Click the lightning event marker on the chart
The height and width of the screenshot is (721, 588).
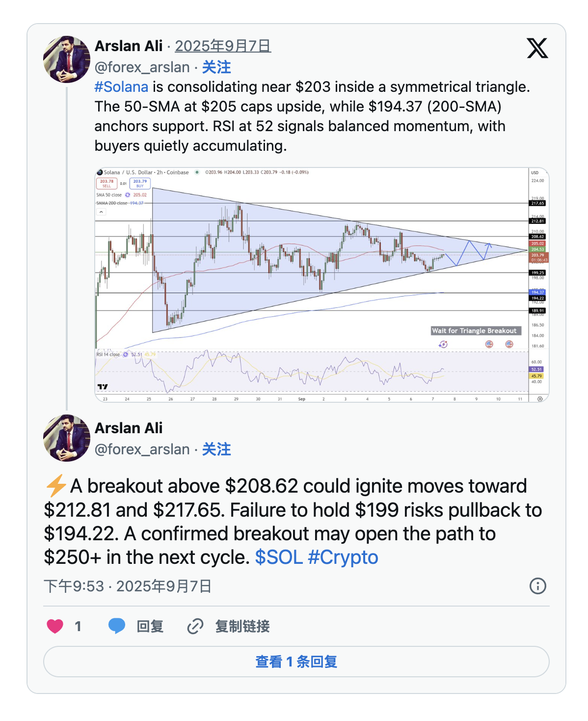443,344
